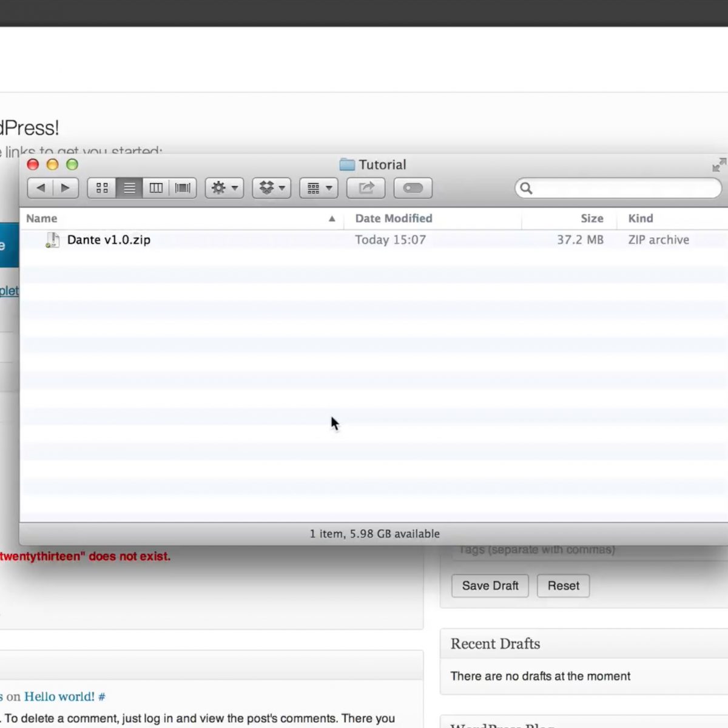Zoom the Tutorial Finder window
Viewport: 728px width, 728px height.
pos(72,164)
